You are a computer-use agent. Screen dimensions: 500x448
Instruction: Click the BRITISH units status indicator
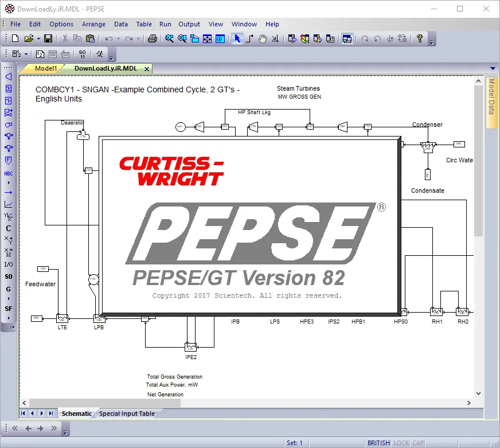coord(378,443)
